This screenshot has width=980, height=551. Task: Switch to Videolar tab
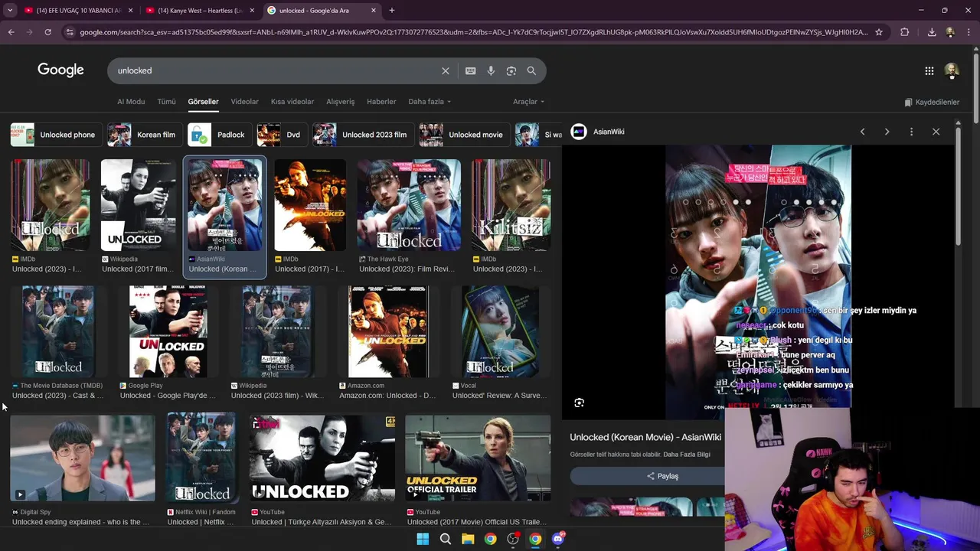(244, 102)
